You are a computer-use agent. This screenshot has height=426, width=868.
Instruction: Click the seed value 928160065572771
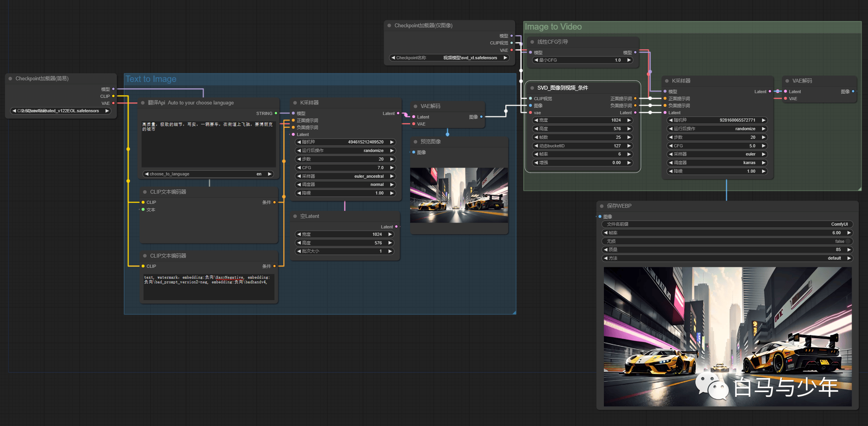(x=717, y=120)
